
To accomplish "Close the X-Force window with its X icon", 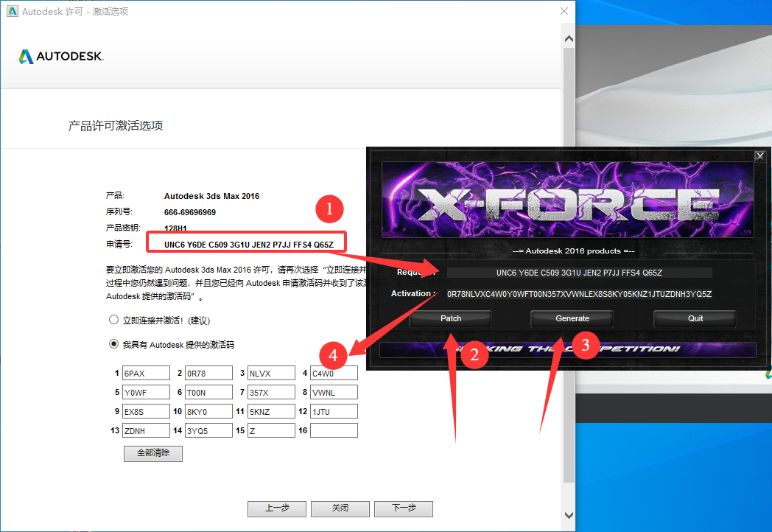I will (760, 156).
